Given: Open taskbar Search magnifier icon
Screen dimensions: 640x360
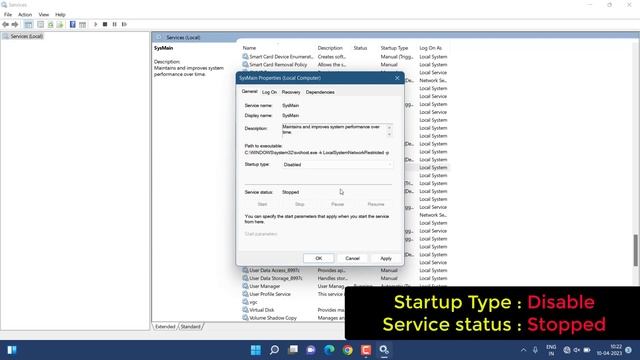Looking at the screenshot, I should (x=274, y=350).
